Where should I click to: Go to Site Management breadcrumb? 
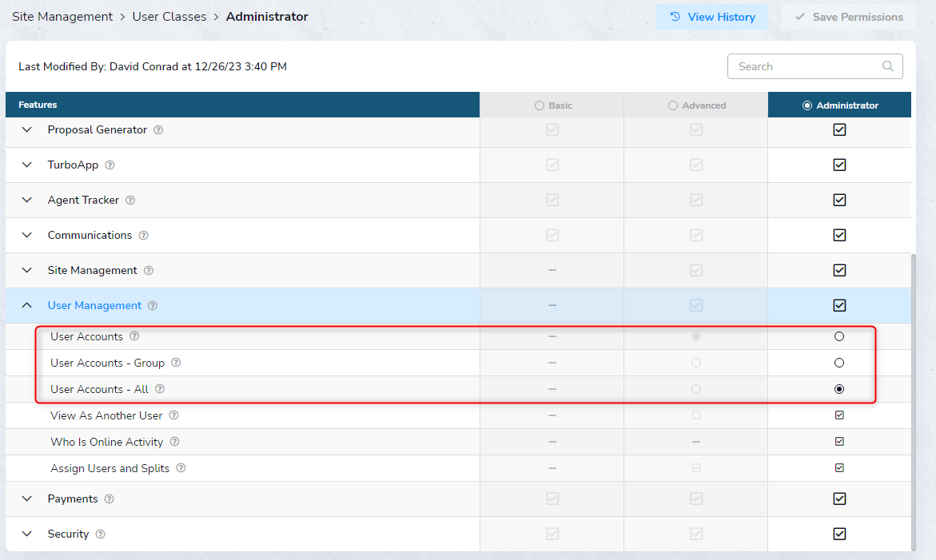pyautogui.click(x=62, y=17)
